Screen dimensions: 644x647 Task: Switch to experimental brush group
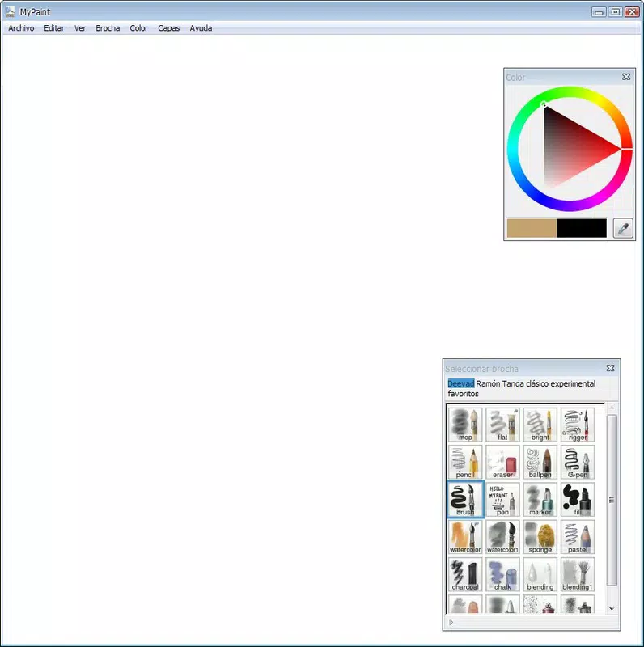tap(573, 383)
